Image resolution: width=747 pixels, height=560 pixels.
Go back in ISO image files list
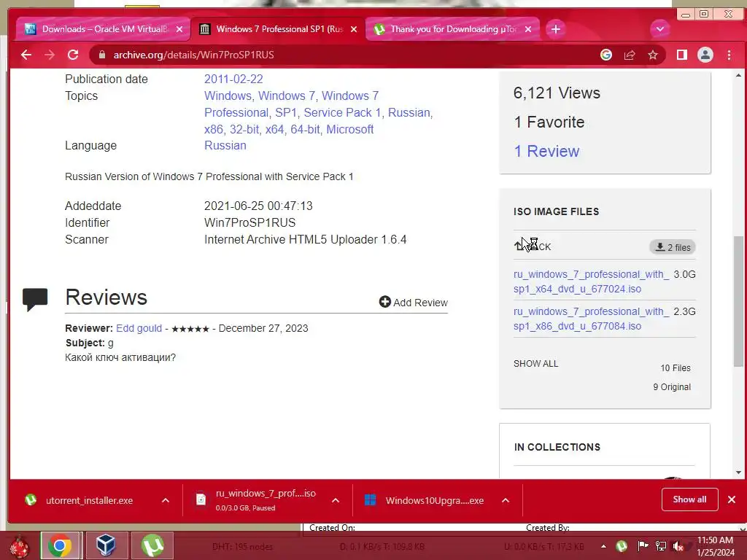tap(533, 246)
